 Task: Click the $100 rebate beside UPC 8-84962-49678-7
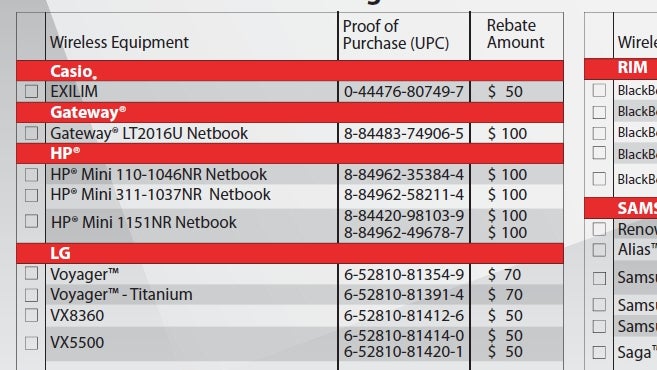pos(507,233)
